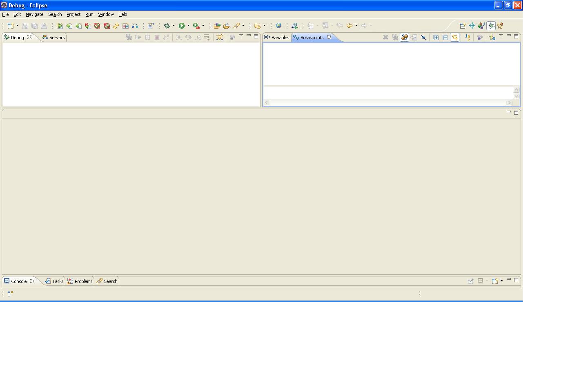Switch to the Tasks tab
Viewport: 588px width, 392px height.
(54, 281)
